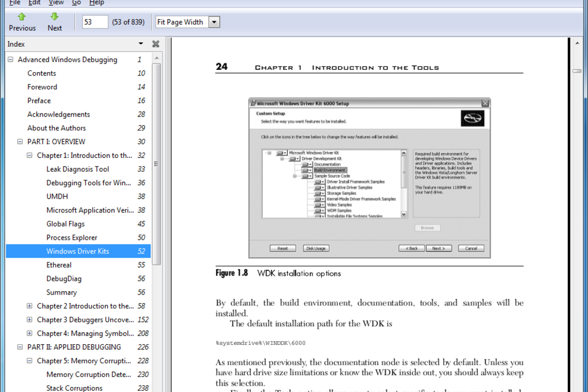Go to the next page with the down arrow

54,17
